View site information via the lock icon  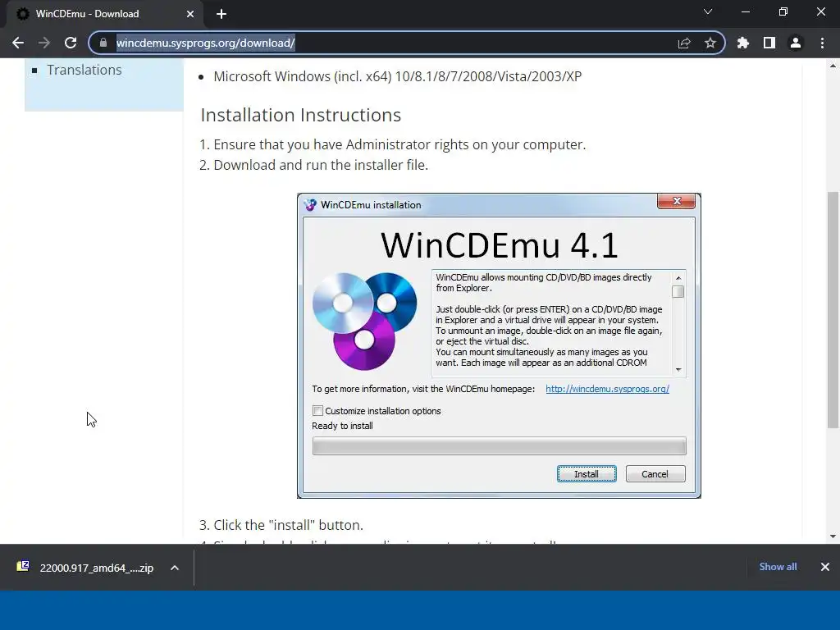tap(103, 43)
